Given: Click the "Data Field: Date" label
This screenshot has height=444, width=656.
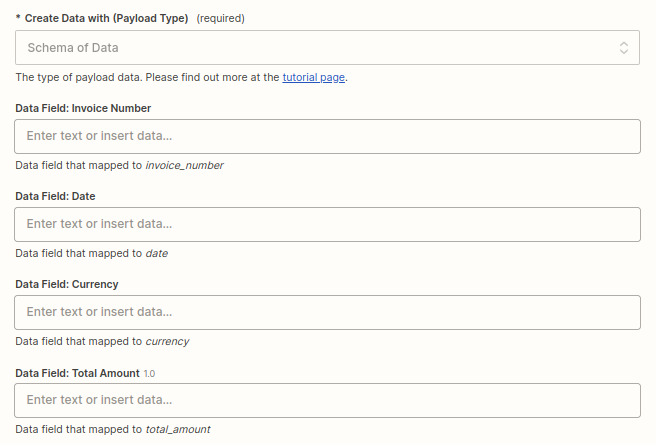Looking at the screenshot, I should coord(55,196).
